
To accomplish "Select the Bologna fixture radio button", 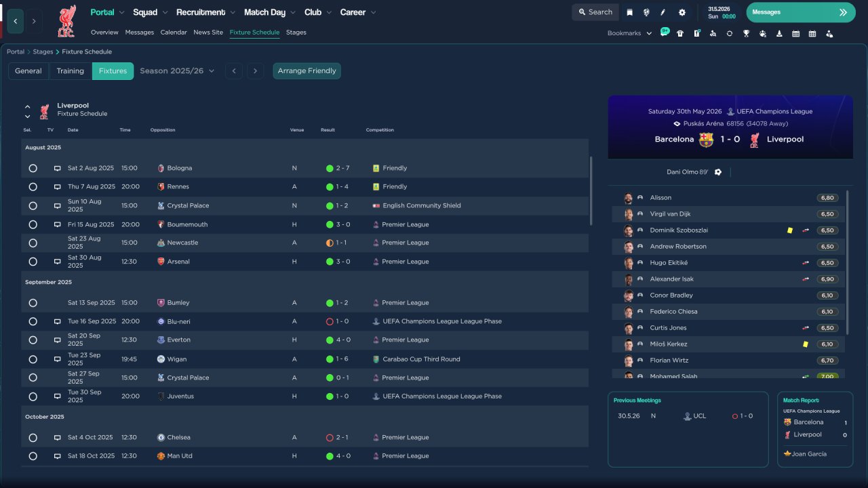I will click(x=33, y=168).
